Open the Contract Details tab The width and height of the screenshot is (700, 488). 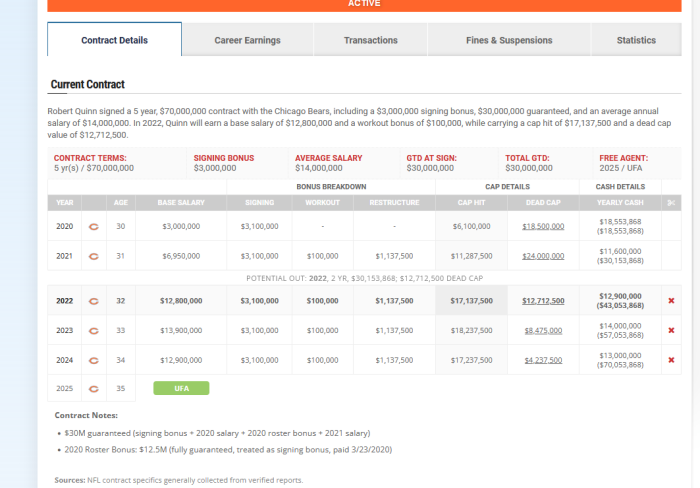click(114, 40)
